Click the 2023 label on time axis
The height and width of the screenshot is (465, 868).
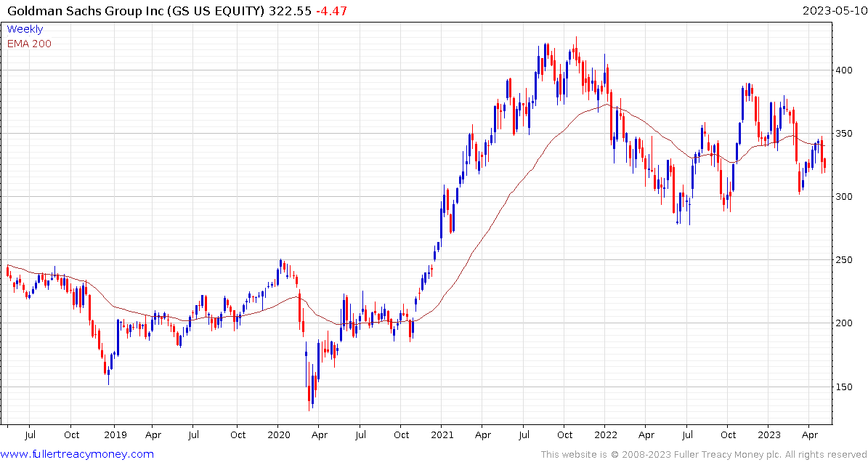coord(768,436)
